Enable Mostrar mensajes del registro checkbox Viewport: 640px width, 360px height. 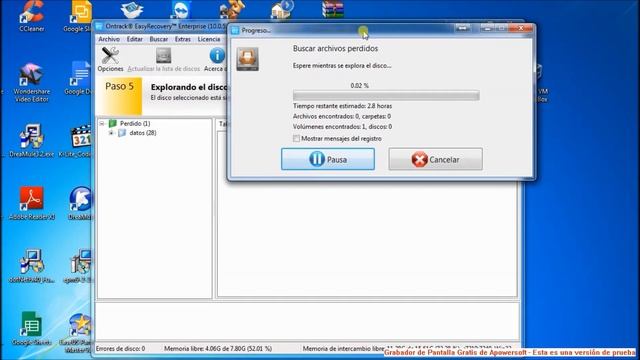[296, 139]
